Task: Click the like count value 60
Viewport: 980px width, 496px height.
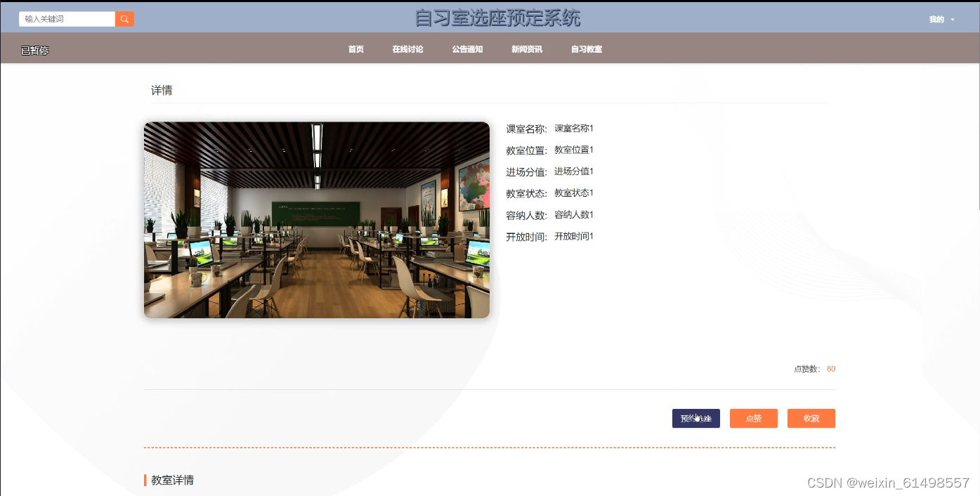Action: point(831,369)
